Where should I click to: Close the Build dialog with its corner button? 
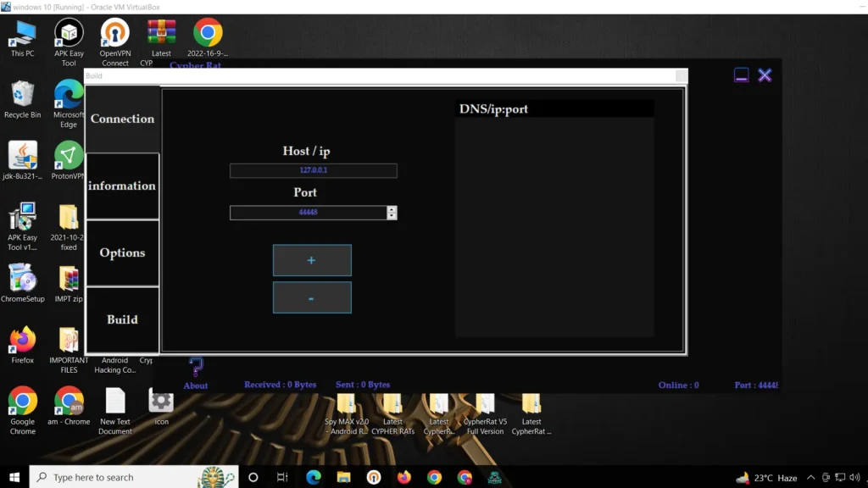pyautogui.click(x=682, y=75)
